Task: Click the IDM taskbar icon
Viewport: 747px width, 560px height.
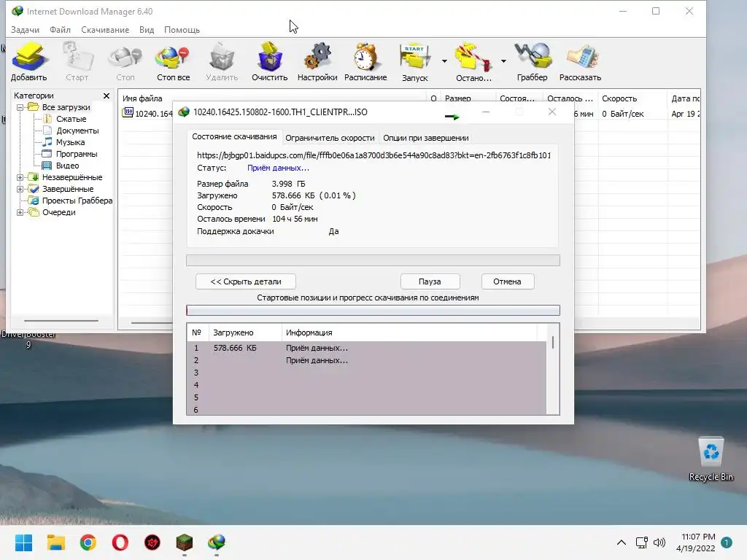Action: 217,542
